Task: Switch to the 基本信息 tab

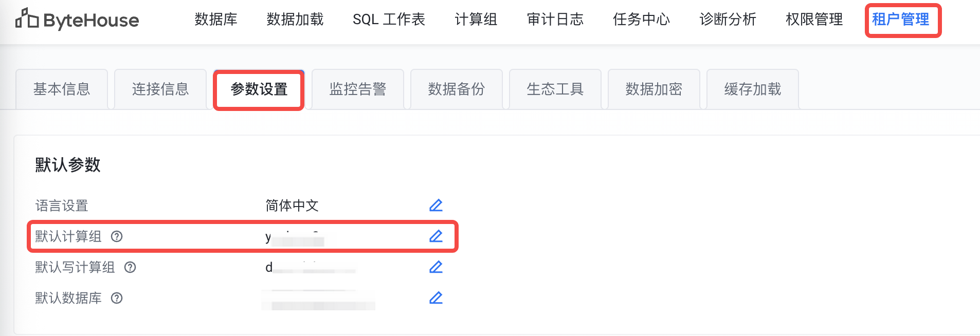Action: (x=62, y=89)
